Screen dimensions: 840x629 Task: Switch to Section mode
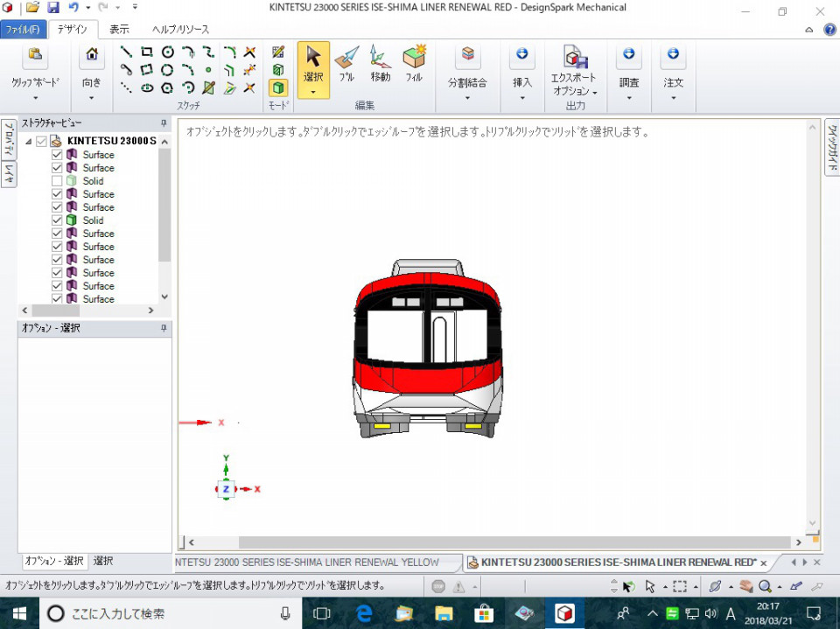pyautogui.click(x=278, y=70)
